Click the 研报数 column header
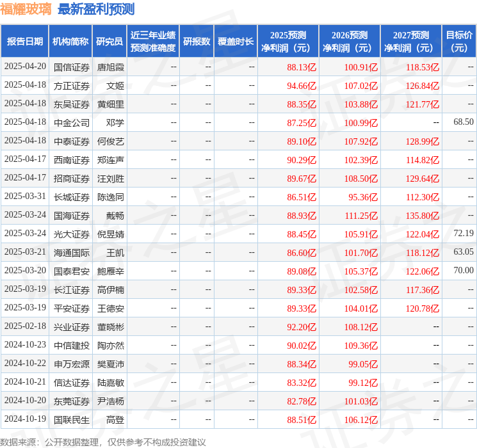 pos(197,42)
